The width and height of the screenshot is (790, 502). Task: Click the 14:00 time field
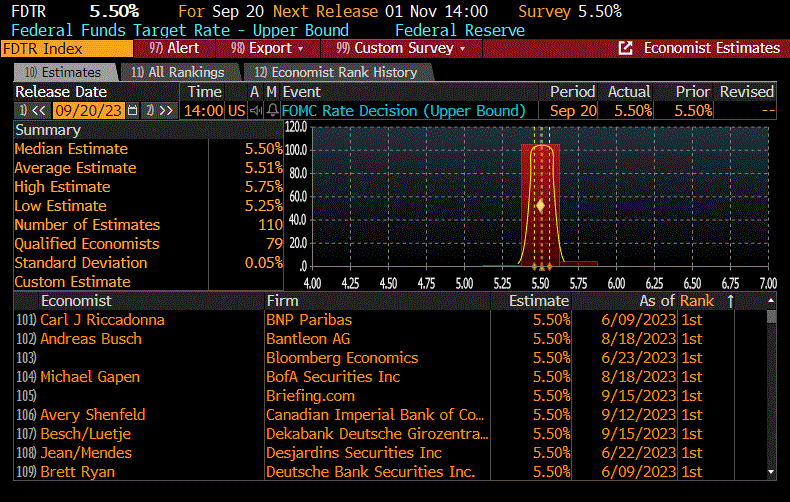point(204,110)
